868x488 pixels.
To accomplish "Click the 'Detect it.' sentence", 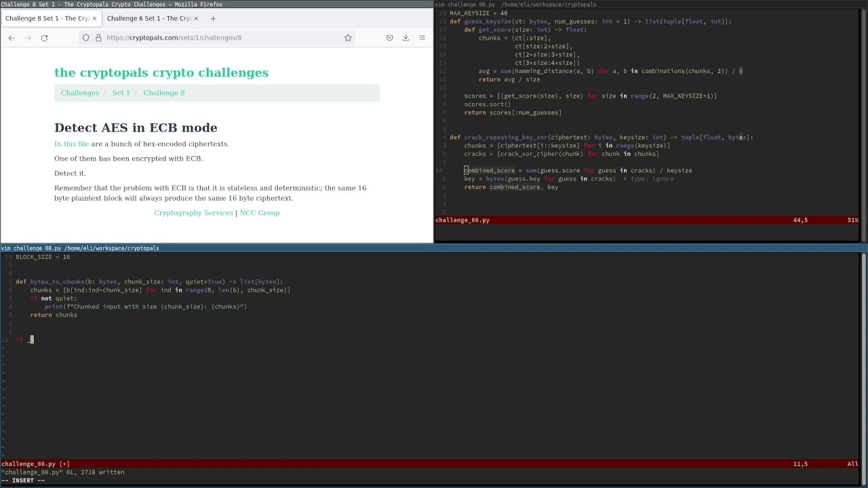I will click(70, 174).
